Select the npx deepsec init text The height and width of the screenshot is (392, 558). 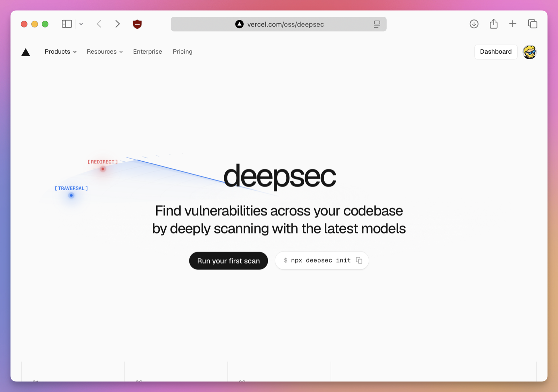321,260
